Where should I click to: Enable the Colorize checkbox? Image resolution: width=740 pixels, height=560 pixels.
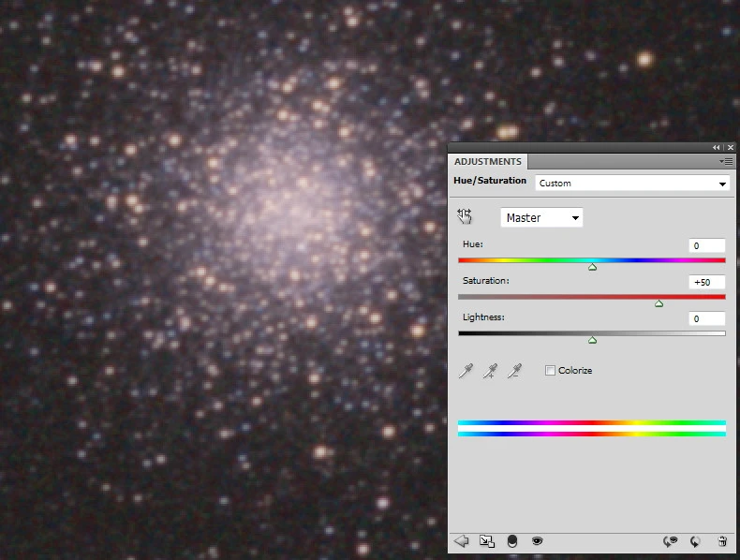550,370
